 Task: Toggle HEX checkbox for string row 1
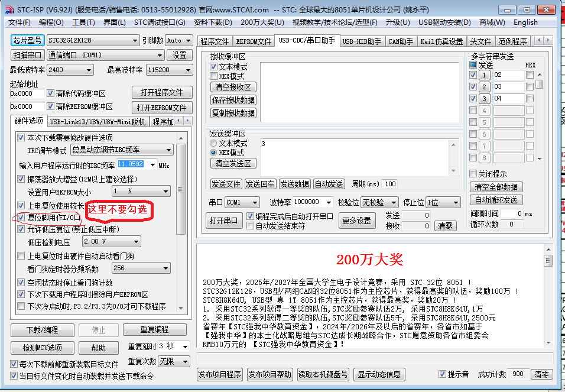(530, 74)
